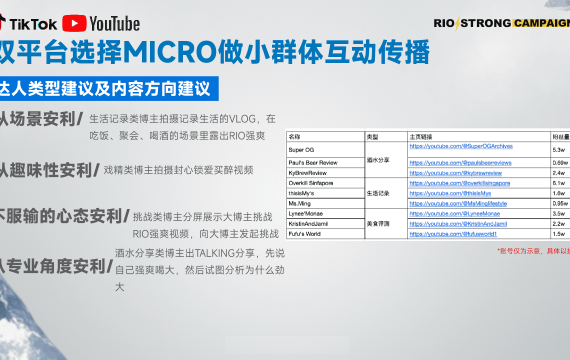
Task: Open the SuperOGArchives YouTube link
Action: pos(461,146)
